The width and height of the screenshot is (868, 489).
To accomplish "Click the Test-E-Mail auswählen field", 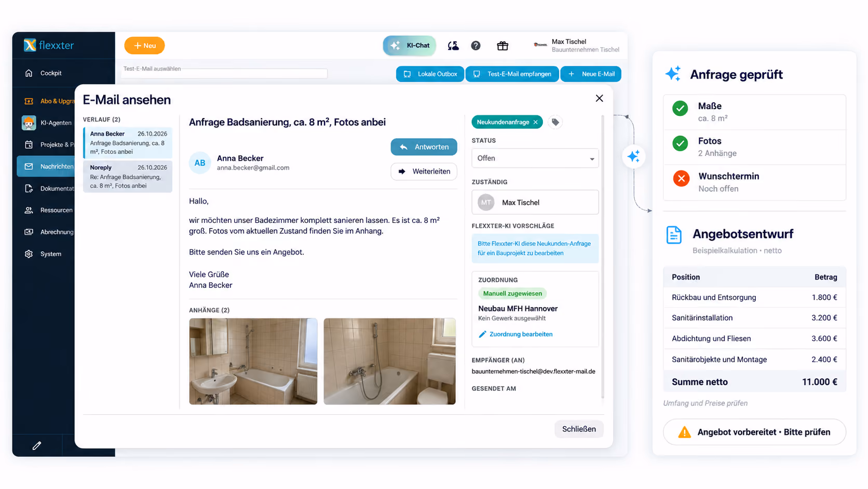I will (224, 73).
